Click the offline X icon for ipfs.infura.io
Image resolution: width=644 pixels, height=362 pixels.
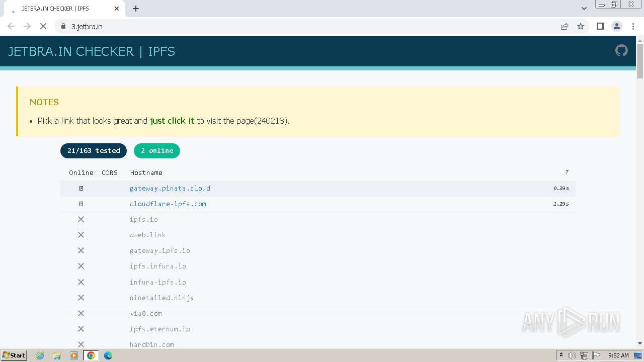point(81,266)
